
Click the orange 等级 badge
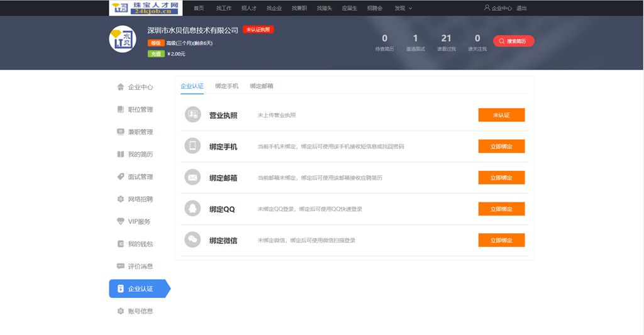tap(156, 43)
